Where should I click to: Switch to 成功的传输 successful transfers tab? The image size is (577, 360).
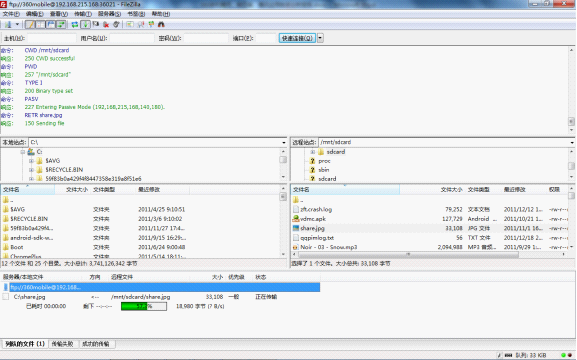(x=96, y=344)
